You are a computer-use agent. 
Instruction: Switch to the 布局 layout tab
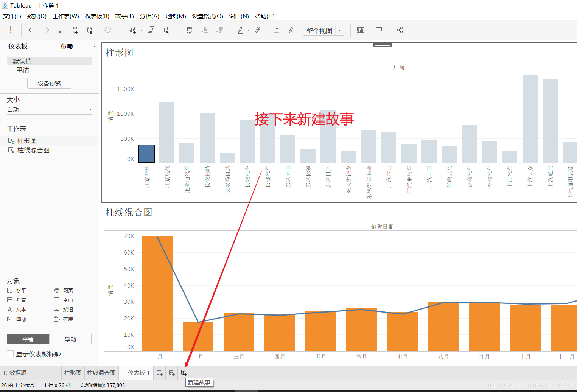click(67, 46)
